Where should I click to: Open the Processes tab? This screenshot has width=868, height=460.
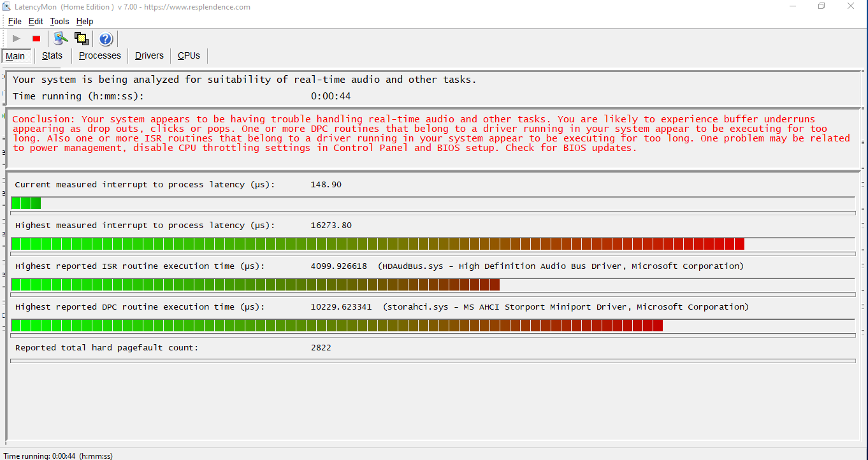(100, 55)
